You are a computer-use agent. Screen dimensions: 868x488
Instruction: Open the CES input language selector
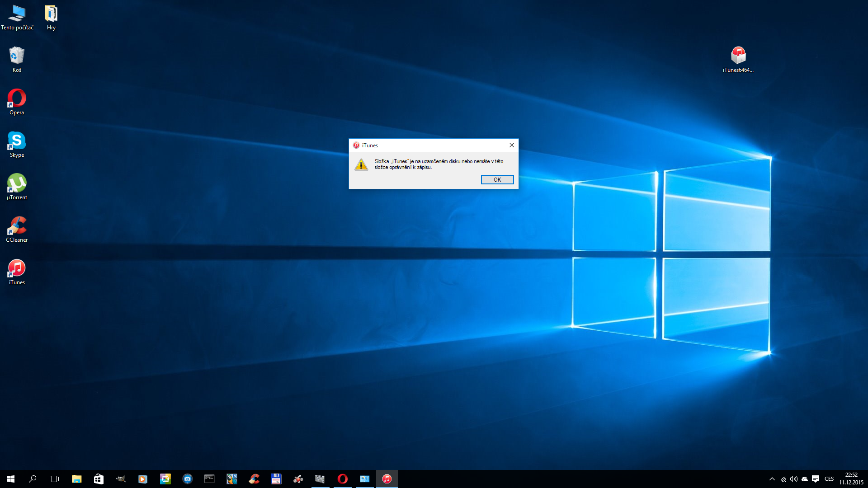(829, 479)
